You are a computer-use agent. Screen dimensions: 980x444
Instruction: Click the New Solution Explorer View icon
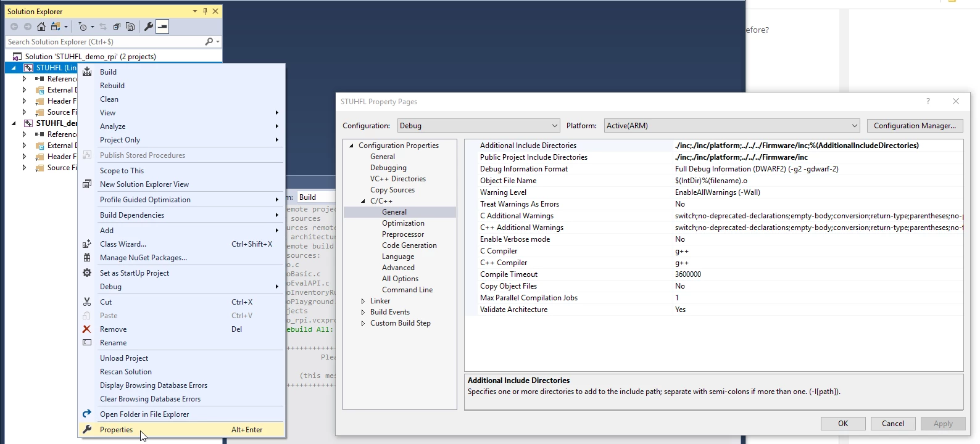[87, 184]
